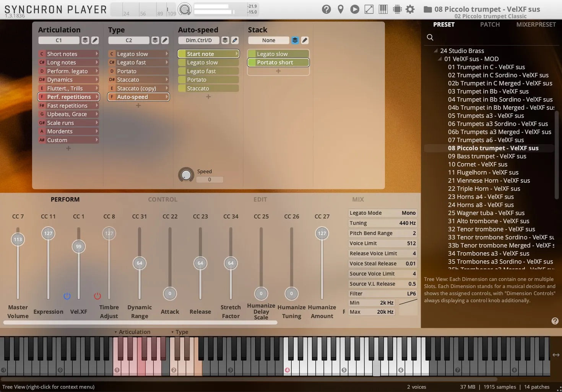Open the help question mark icon in toolbar
Viewport: 562px width, 392px height.
326,9
